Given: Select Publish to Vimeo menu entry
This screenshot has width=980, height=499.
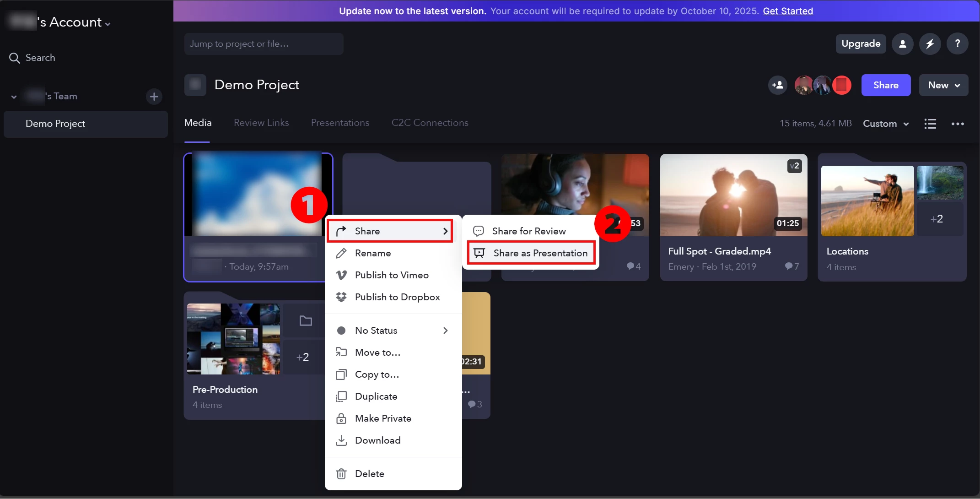Looking at the screenshot, I should [x=391, y=275].
